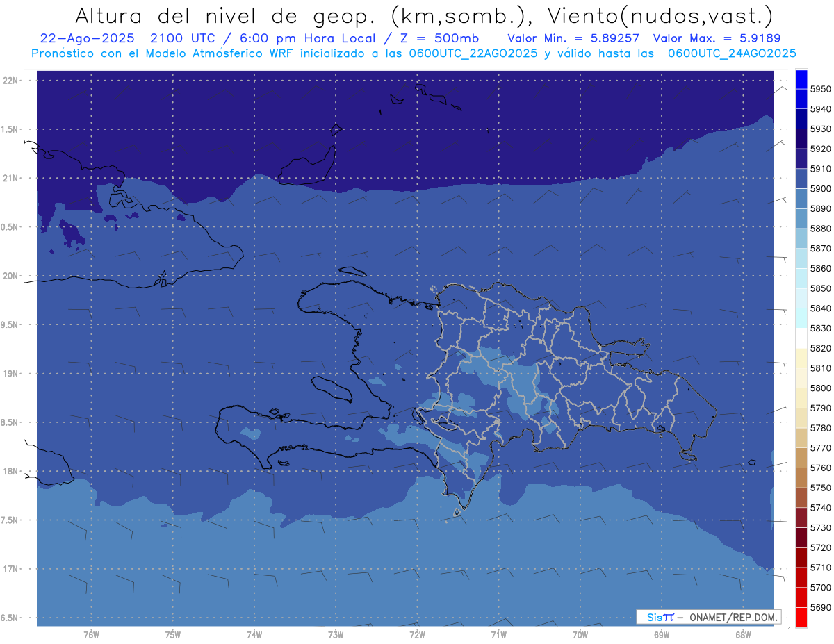Click the legend value 5690
Screen dimensions: 834x644
point(820,607)
